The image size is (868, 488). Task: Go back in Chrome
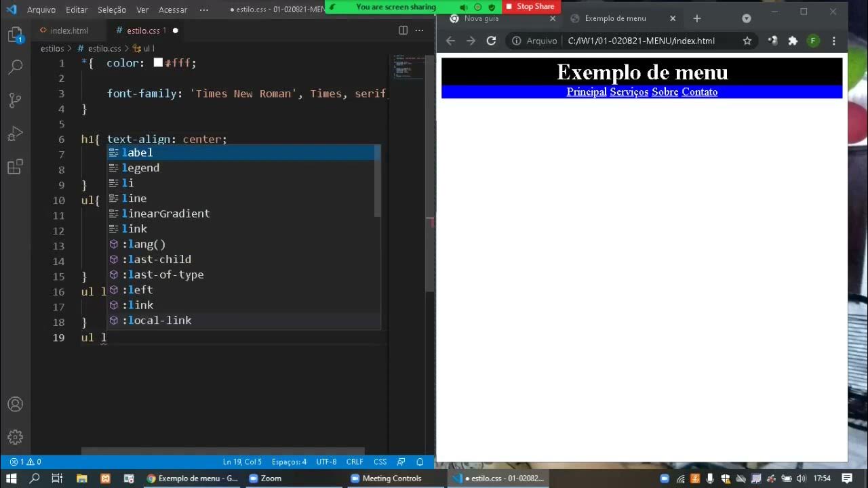(450, 41)
